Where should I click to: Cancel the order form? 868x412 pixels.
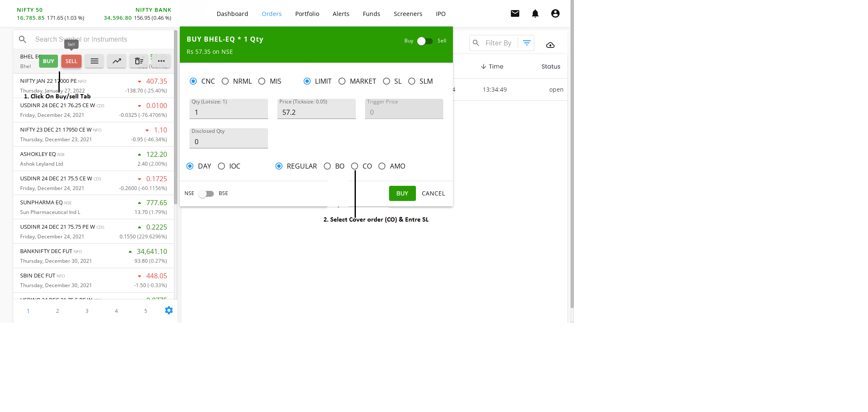433,193
